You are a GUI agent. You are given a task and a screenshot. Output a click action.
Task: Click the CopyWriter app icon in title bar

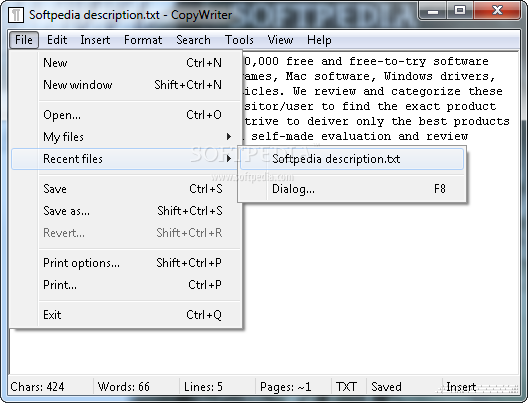click(x=15, y=15)
